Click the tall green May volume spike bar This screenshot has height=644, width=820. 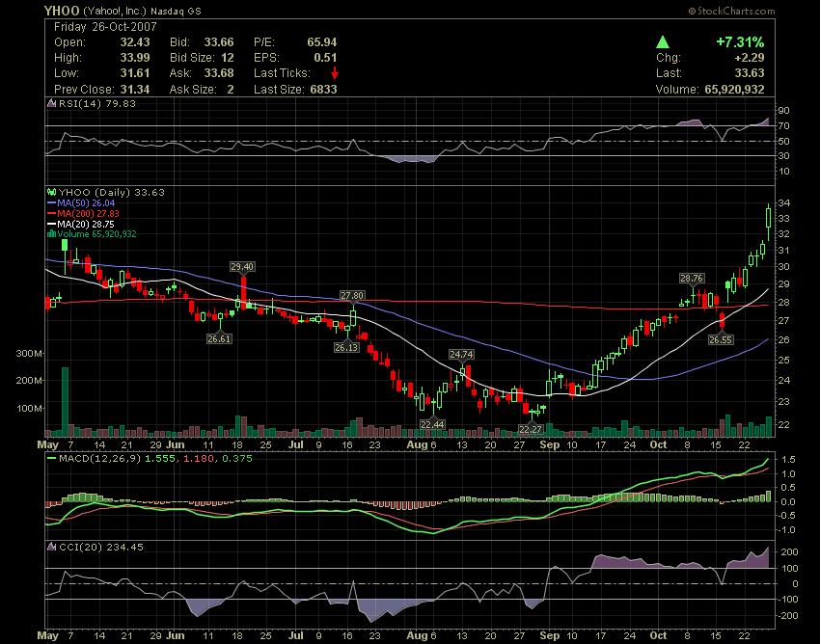65,401
